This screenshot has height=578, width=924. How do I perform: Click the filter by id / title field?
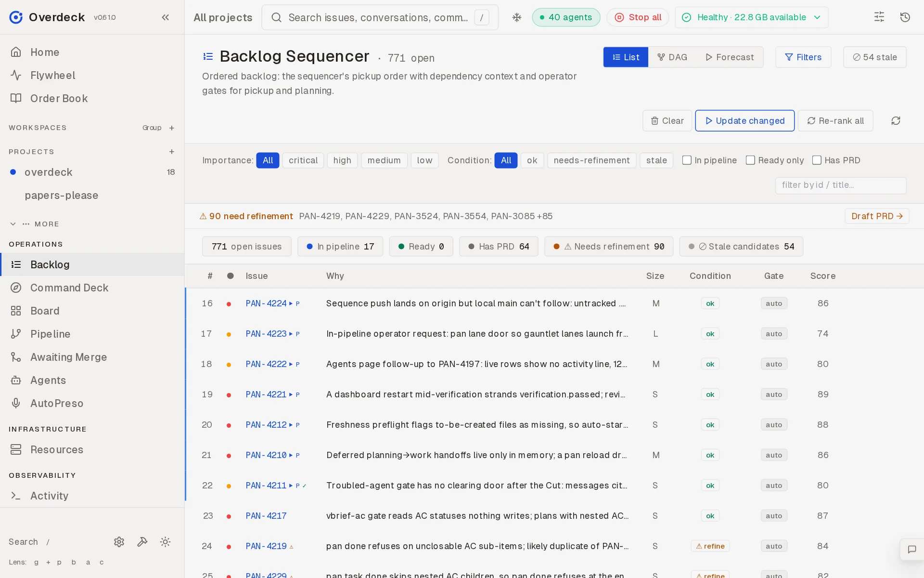pos(841,185)
